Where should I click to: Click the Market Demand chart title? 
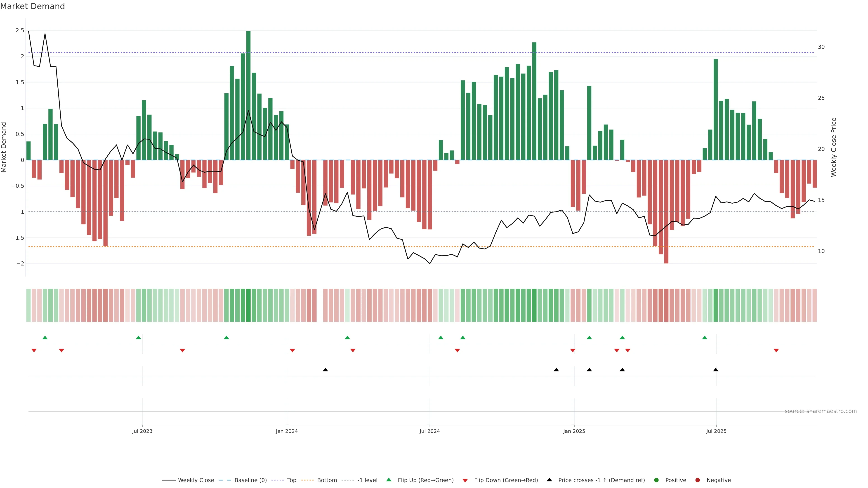[32, 6]
